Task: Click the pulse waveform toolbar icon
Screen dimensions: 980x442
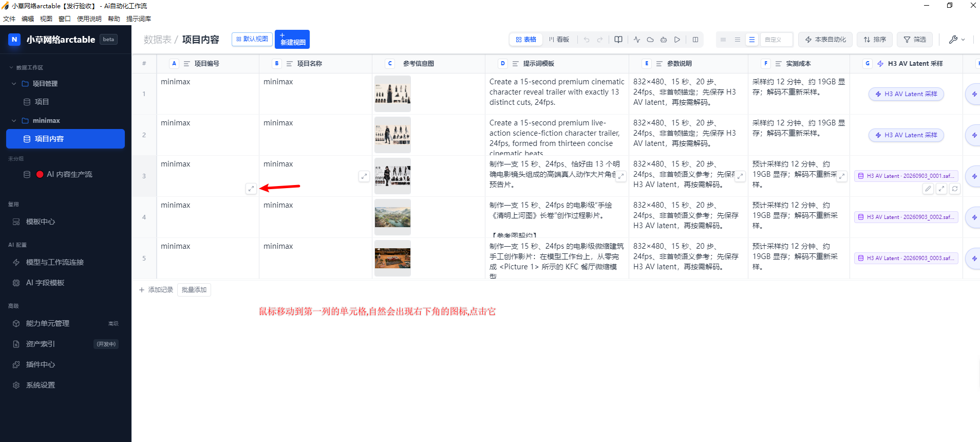Action: [637, 40]
